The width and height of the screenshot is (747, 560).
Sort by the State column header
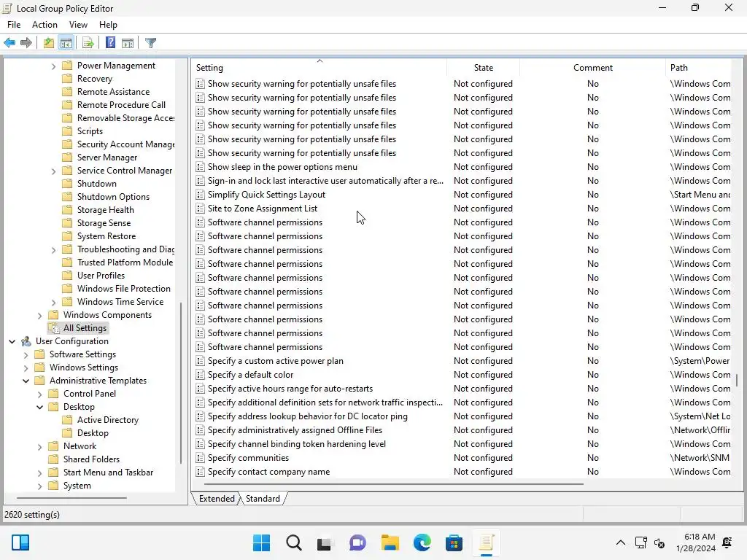click(483, 68)
